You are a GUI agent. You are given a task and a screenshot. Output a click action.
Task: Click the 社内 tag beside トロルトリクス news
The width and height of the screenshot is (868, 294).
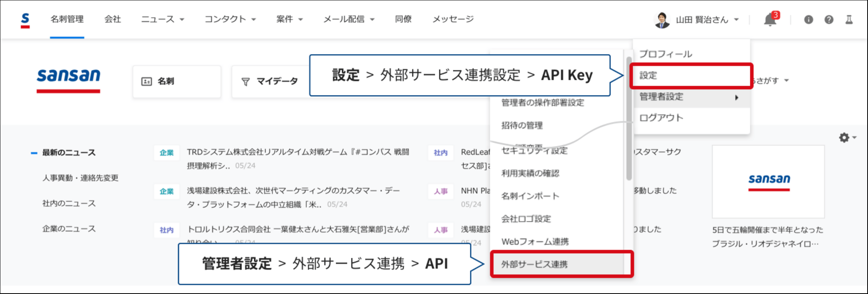coord(167,230)
